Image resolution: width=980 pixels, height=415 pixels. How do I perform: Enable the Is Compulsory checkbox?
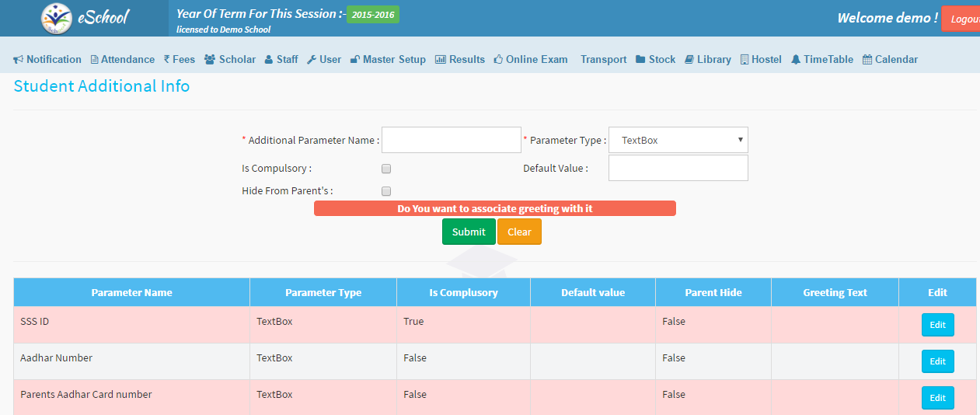click(x=386, y=169)
